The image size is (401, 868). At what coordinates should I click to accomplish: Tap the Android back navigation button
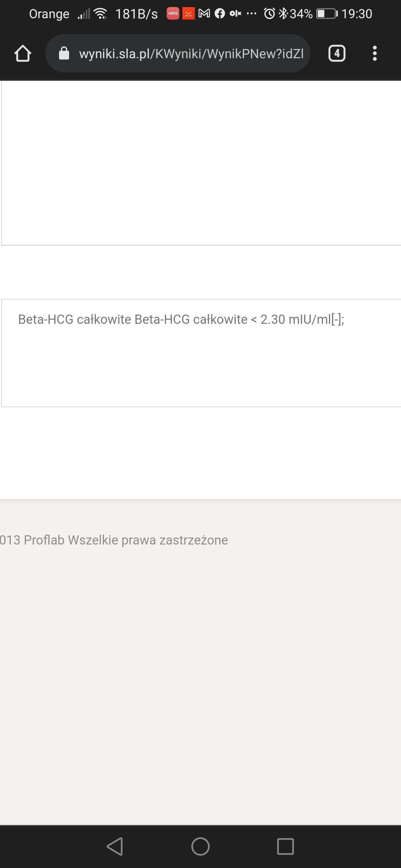pyautogui.click(x=115, y=846)
